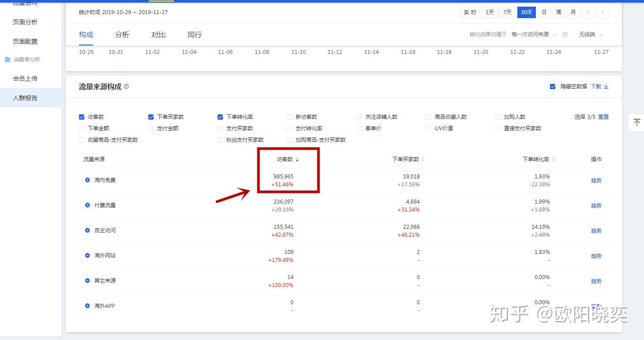
Task: Sort by 下单买家数 column arrows
Action: click(423, 159)
